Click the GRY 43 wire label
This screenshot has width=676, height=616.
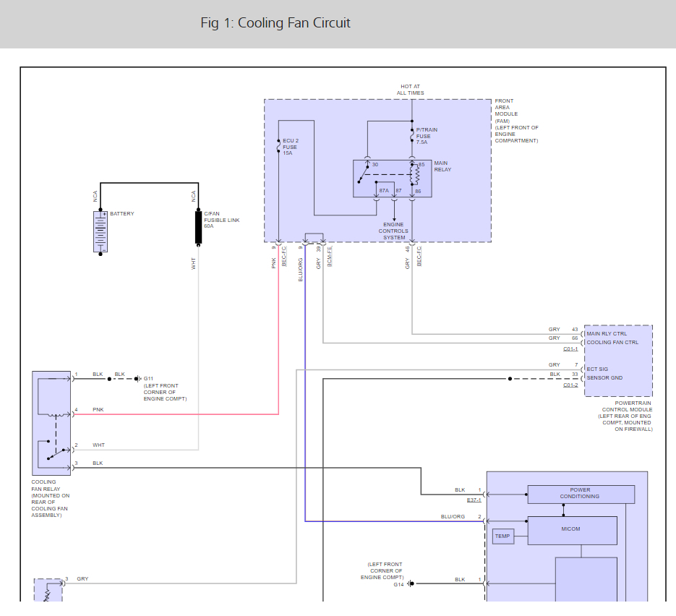point(555,330)
